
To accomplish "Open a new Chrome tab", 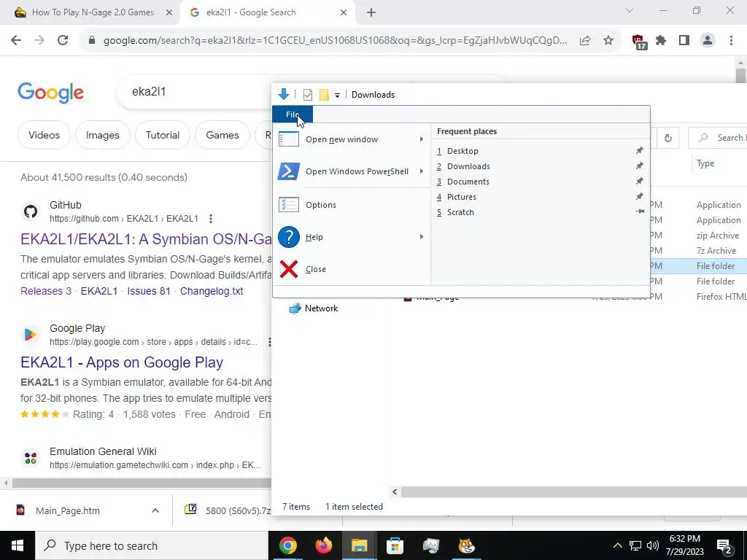I will (x=371, y=13).
